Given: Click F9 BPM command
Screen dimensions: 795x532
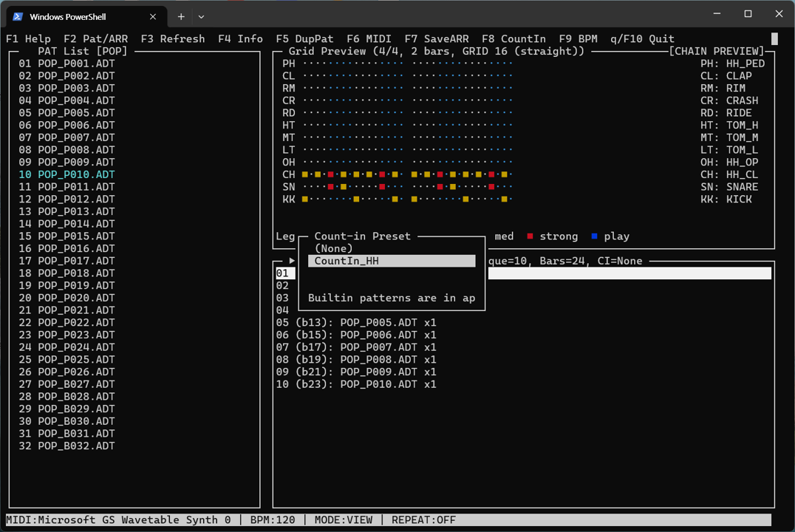Looking at the screenshot, I should pyautogui.click(x=578, y=39).
